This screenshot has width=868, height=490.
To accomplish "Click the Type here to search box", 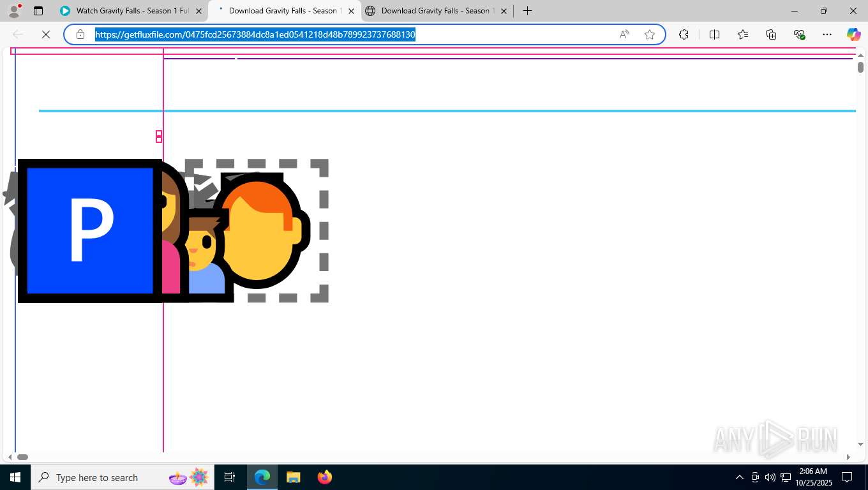I will [122, 477].
